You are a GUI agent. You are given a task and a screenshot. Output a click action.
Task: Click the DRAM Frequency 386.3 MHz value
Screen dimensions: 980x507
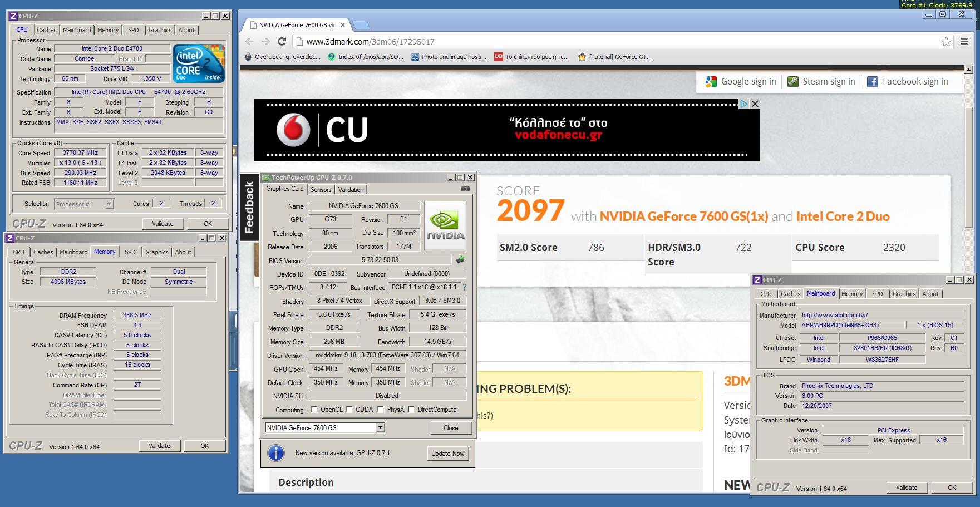137,315
